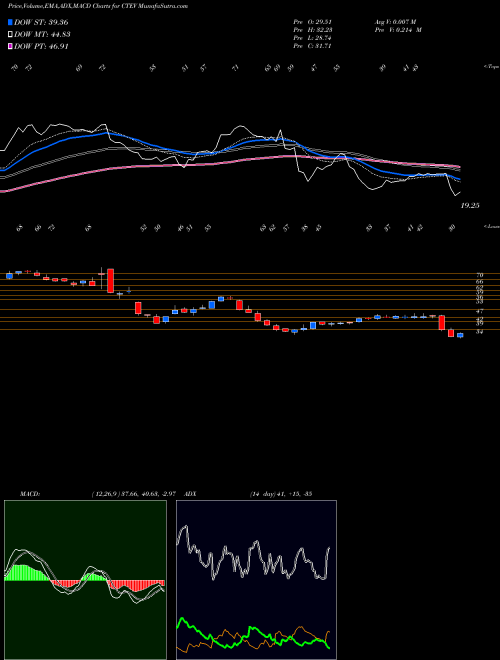Click the tall red candle at far left peak
500x660 pixels.
110,281
